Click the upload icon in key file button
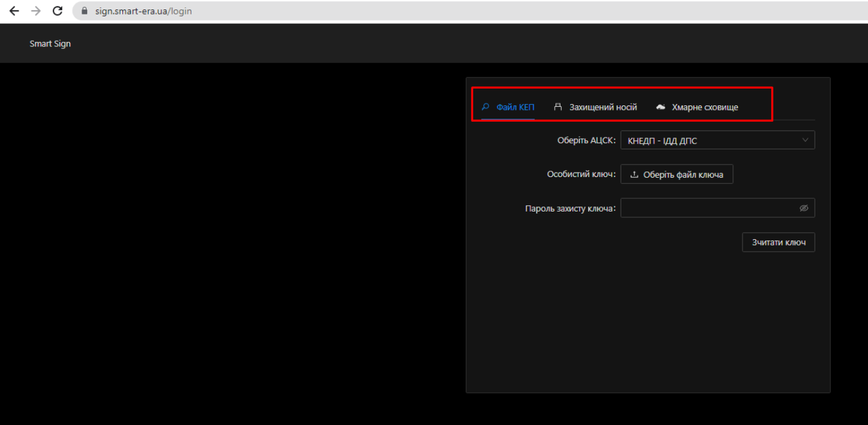Viewport: 868px width, 425px height. click(x=634, y=175)
